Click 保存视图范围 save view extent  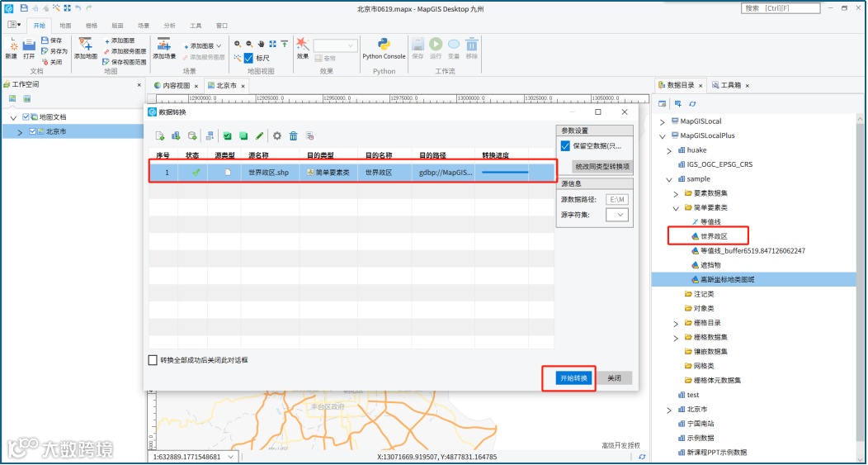(125, 62)
